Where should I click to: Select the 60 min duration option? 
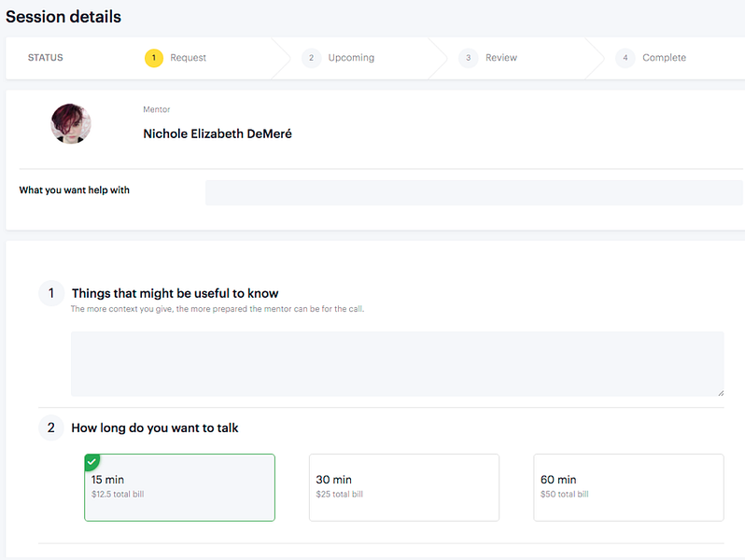pyautogui.click(x=628, y=487)
